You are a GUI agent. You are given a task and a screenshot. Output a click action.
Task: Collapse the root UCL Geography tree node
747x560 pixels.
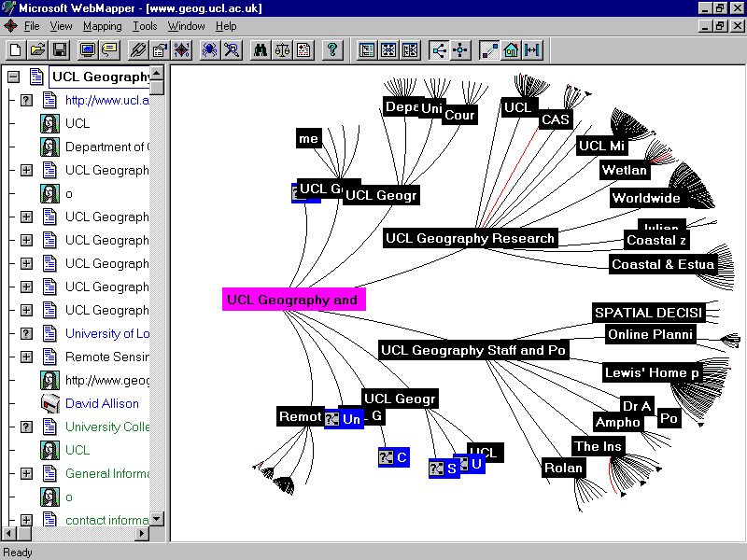(x=14, y=77)
